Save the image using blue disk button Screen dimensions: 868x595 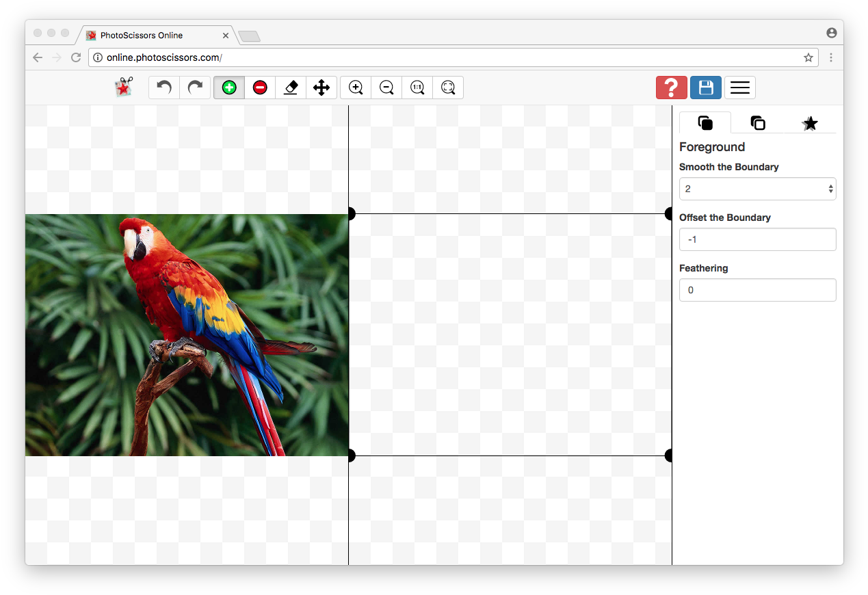(706, 88)
